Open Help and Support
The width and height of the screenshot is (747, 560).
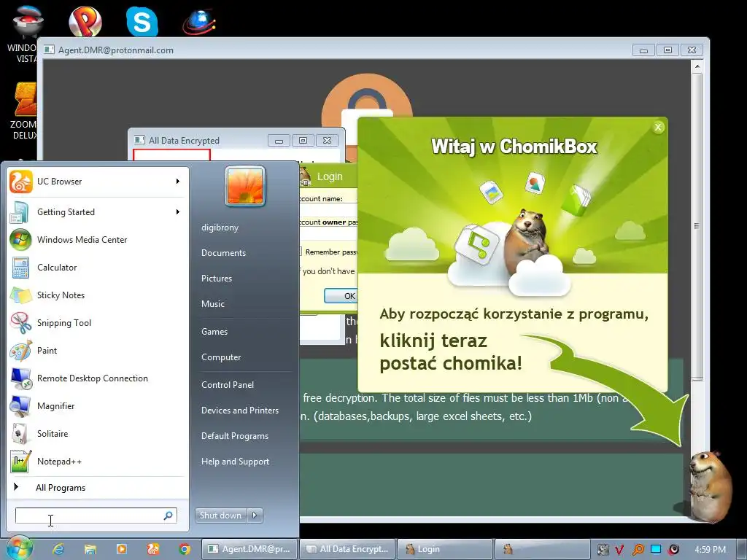point(235,462)
